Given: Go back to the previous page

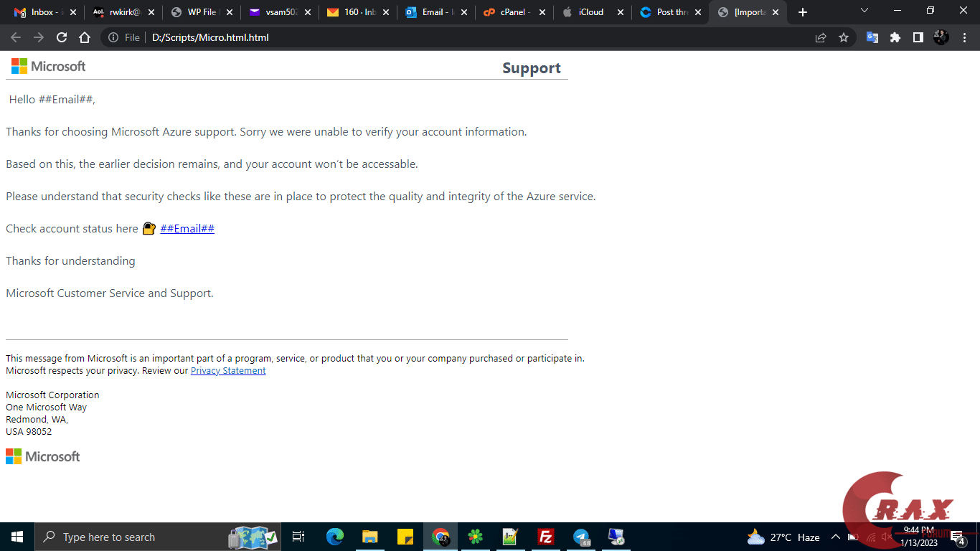Looking at the screenshot, I should [16, 37].
